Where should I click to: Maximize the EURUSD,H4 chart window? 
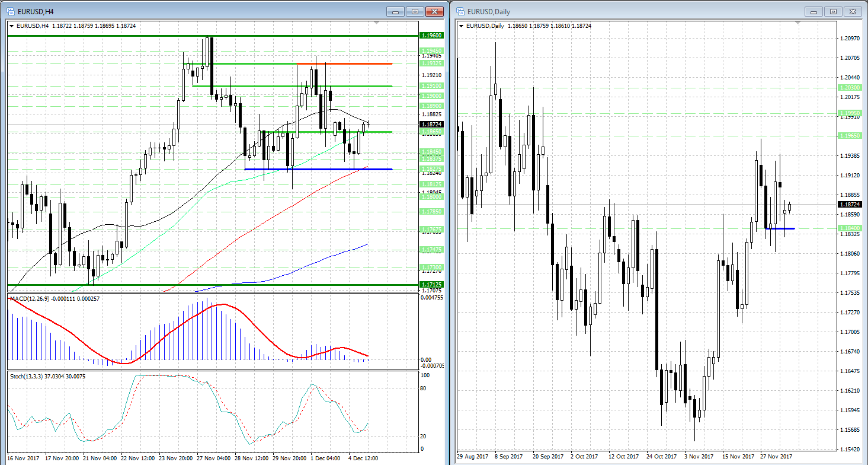point(415,11)
